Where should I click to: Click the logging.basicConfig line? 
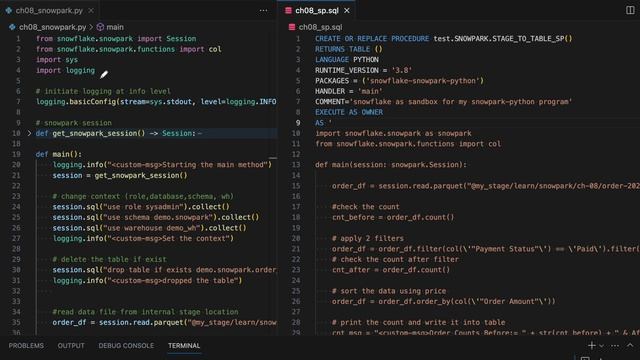[x=156, y=102]
